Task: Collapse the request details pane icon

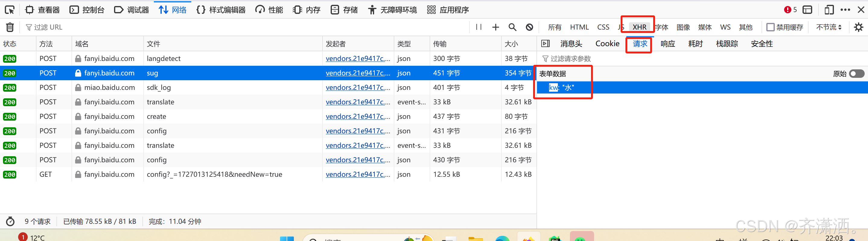Action: [x=545, y=43]
